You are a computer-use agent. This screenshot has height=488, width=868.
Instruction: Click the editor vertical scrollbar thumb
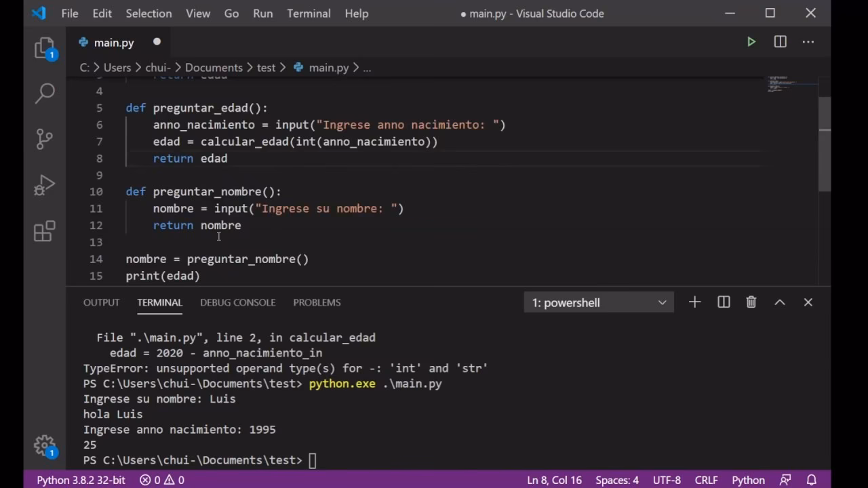point(825,144)
